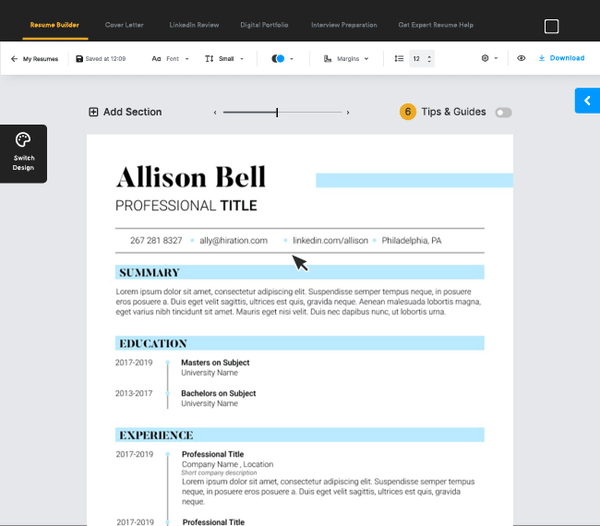
Task: Download the resume
Action: point(561,58)
